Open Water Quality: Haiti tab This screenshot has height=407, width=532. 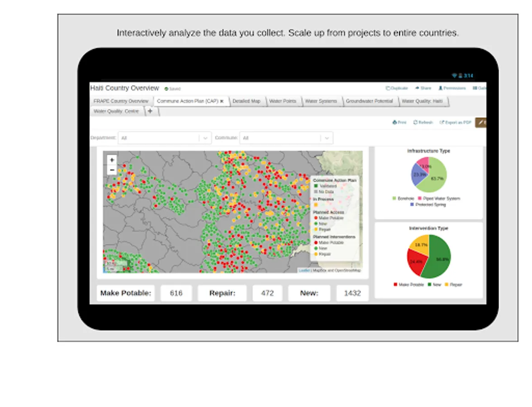tap(422, 101)
